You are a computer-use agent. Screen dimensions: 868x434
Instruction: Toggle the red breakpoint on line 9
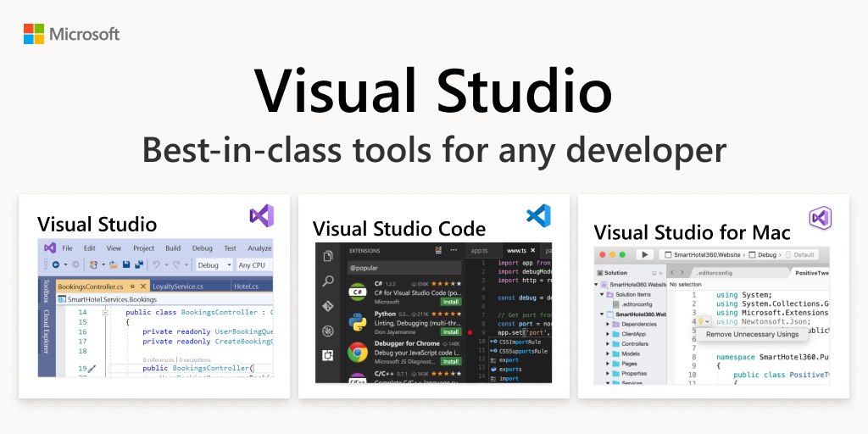tap(470, 332)
